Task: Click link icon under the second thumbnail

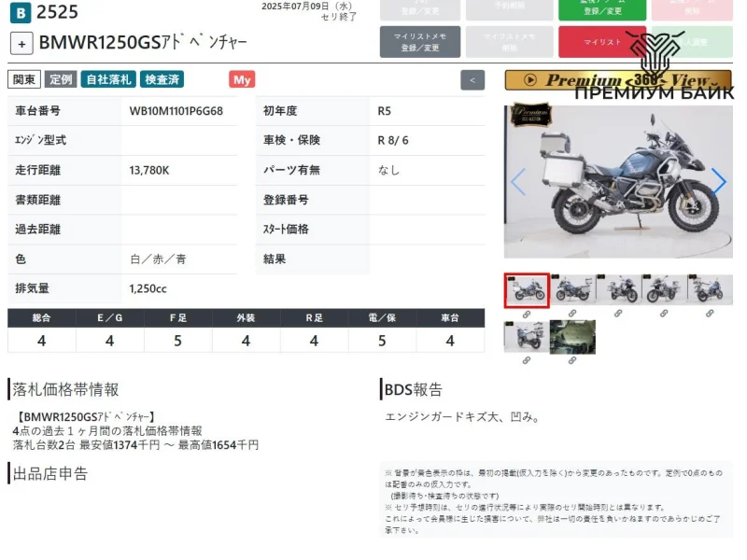Action: [572, 314]
